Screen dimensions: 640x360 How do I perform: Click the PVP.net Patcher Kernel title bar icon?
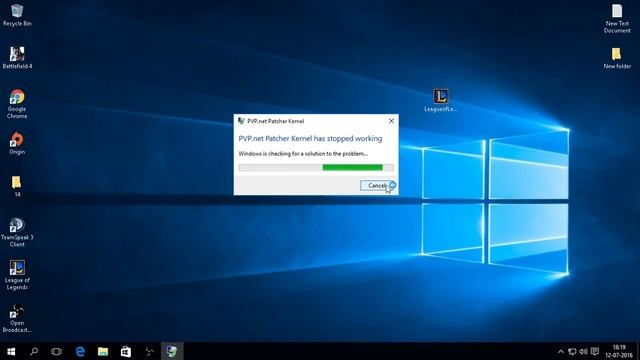coord(241,121)
